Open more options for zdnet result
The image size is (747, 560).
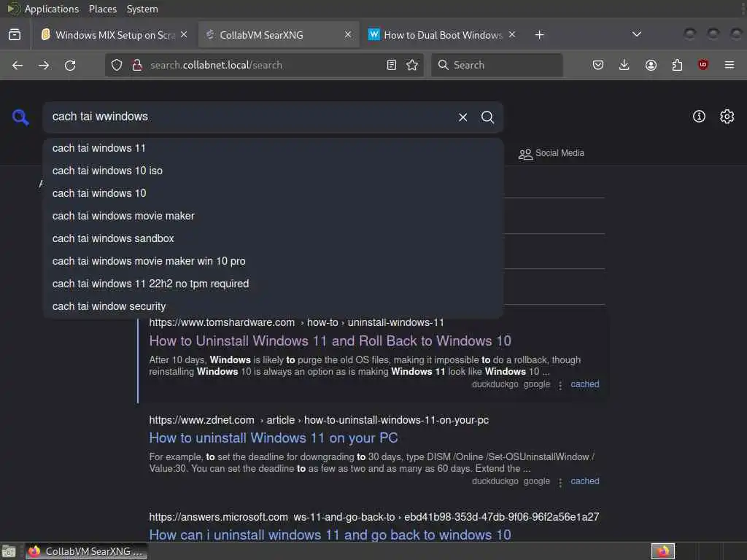(x=560, y=483)
